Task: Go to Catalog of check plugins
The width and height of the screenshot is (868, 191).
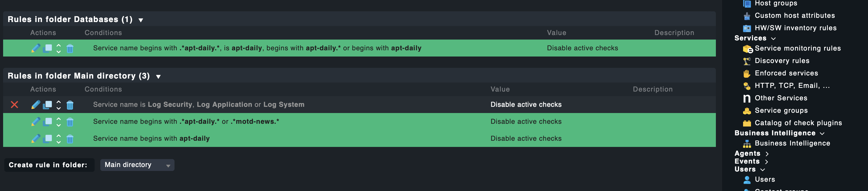Action: click(798, 123)
